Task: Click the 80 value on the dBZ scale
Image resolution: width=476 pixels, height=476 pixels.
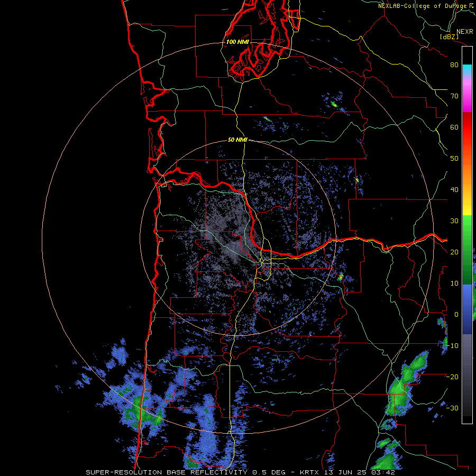Action: tap(454, 65)
